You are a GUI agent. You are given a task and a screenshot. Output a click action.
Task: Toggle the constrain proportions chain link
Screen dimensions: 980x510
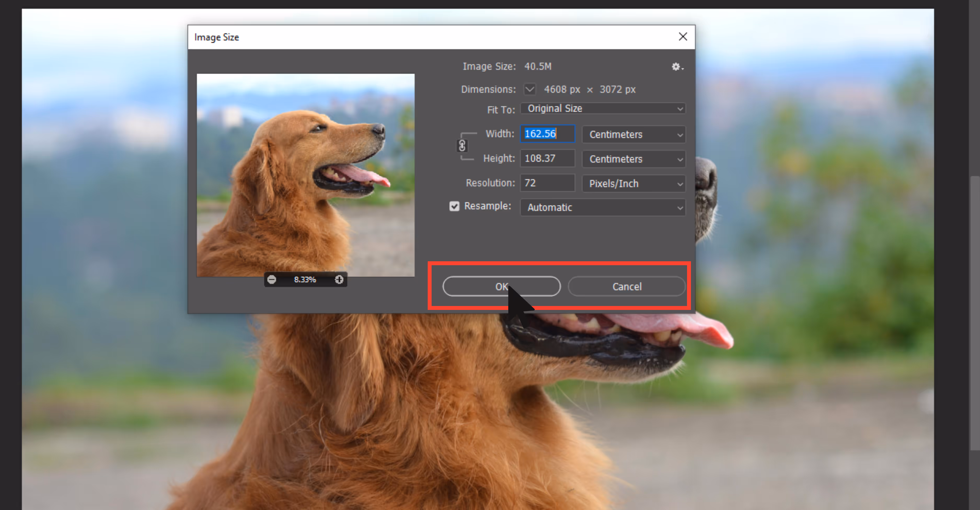(x=462, y=146)
